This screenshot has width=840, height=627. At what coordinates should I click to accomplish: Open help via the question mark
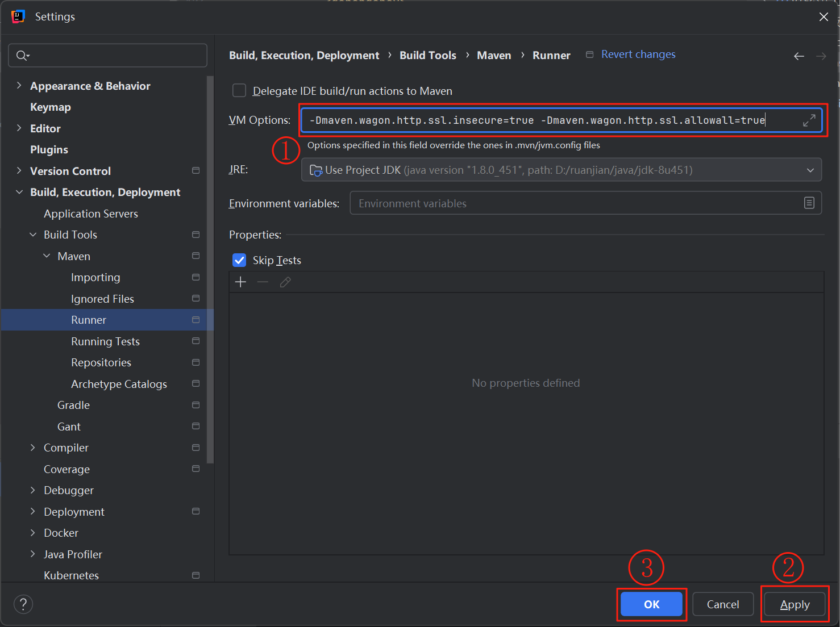pos(23,604)
